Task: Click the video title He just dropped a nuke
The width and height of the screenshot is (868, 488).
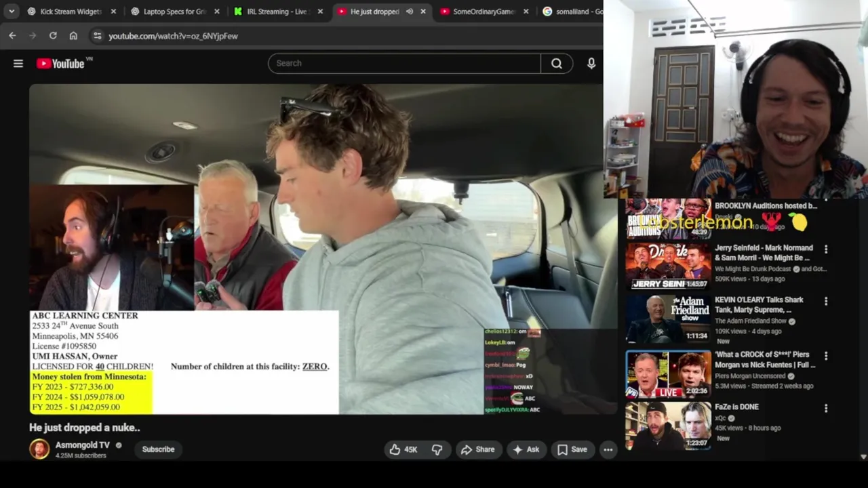Action: click(x=85, y=428)
